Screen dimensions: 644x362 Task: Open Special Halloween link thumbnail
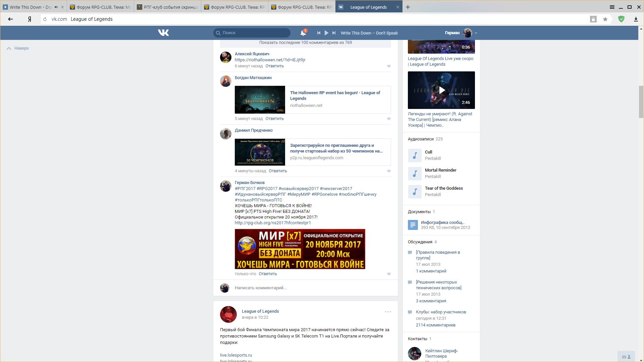260,100
